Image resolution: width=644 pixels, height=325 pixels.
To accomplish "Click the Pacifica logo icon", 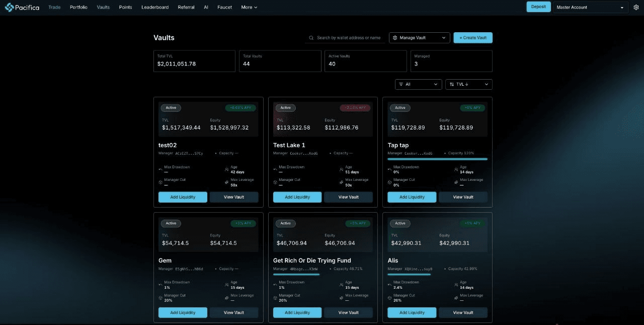I will tap(9, 8).
